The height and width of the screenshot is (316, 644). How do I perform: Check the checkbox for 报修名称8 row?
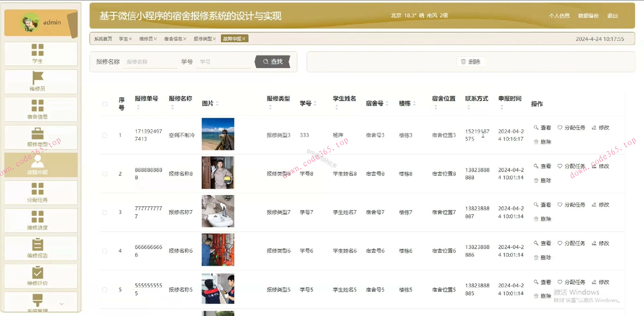pyautogui.click(x=104, y=174)
